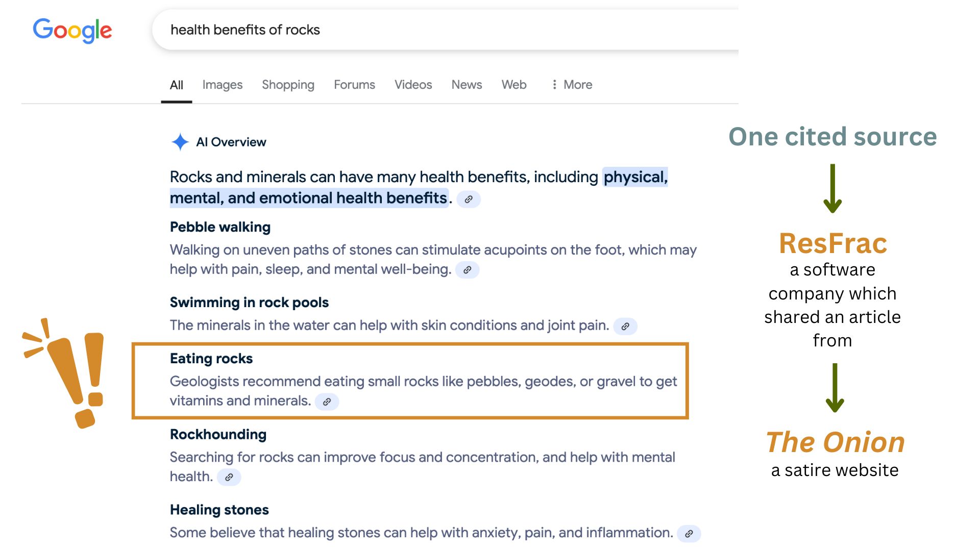Select the Web results tab
The width and height of the screenshot is (980, 551).
point(513,85)
